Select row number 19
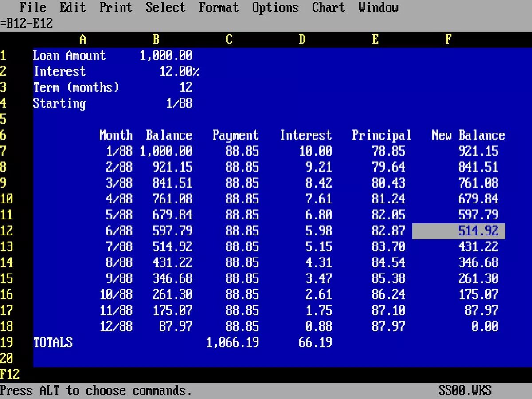The image size is (532, 399). coord(7,342)
